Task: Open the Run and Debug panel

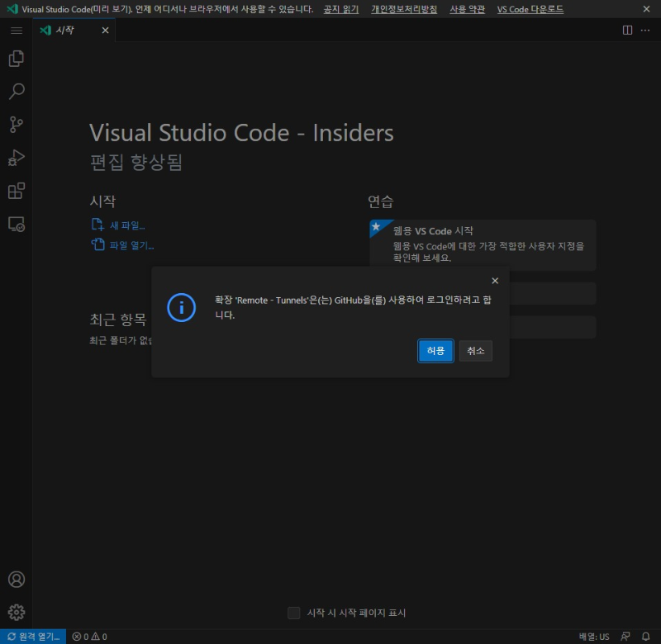Action: (16, 158)
